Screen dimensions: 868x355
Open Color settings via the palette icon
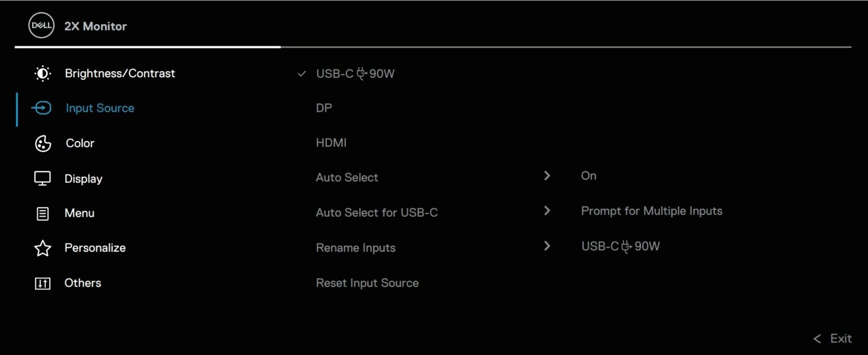pos(42,143)
